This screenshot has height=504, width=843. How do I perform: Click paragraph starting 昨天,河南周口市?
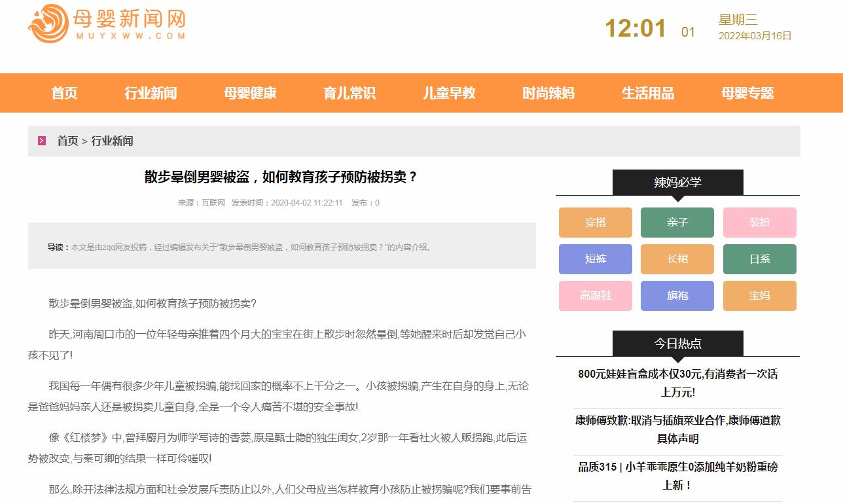(277, 344)
